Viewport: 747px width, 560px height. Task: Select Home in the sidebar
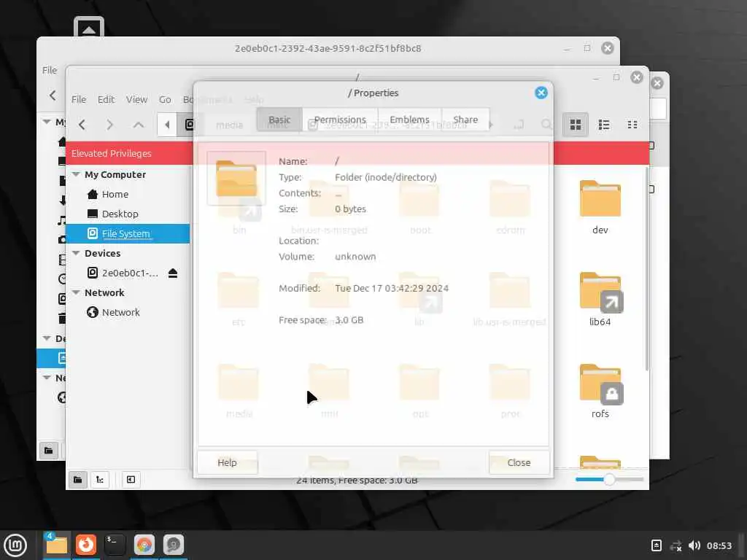(x=128, y=194)
